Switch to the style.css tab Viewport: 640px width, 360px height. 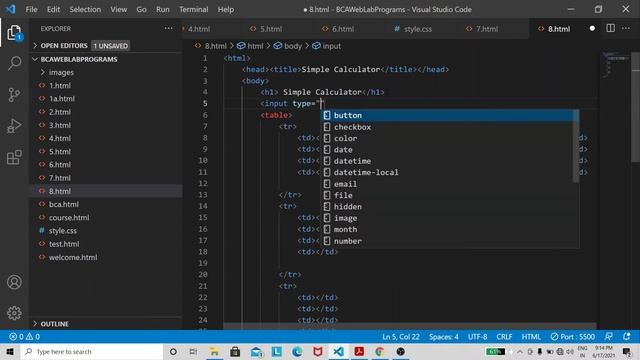pyautogui.click(x=413, y=29)
